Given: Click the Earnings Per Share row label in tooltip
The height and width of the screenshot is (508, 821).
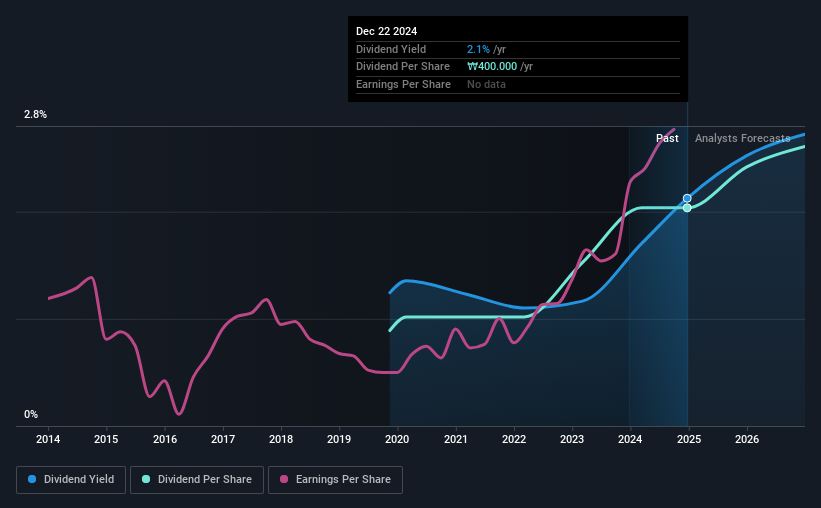Looking at the screenshot, I should [x=403, y=84].
